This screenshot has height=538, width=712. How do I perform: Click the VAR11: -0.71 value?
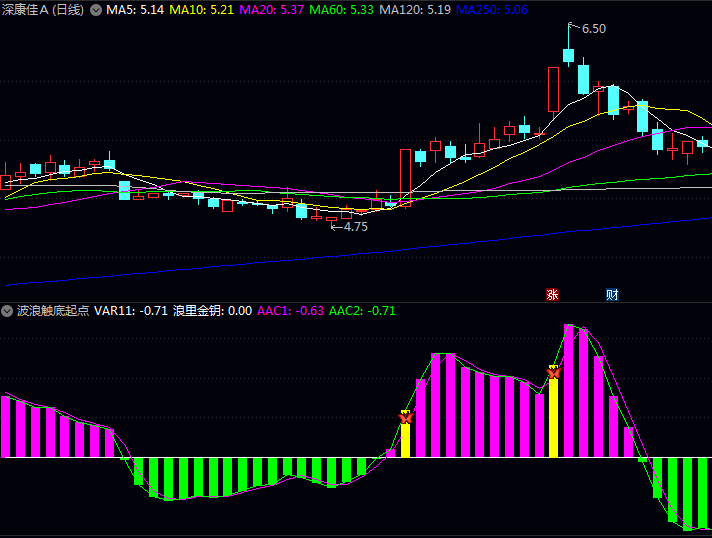(x=131, y=311)
